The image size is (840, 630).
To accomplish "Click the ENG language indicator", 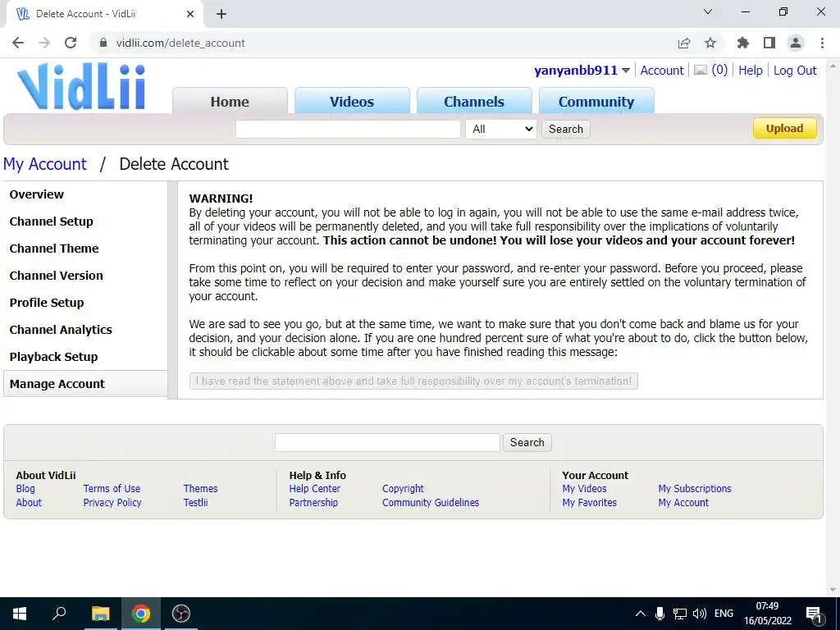I will click(x=724, y=614).
